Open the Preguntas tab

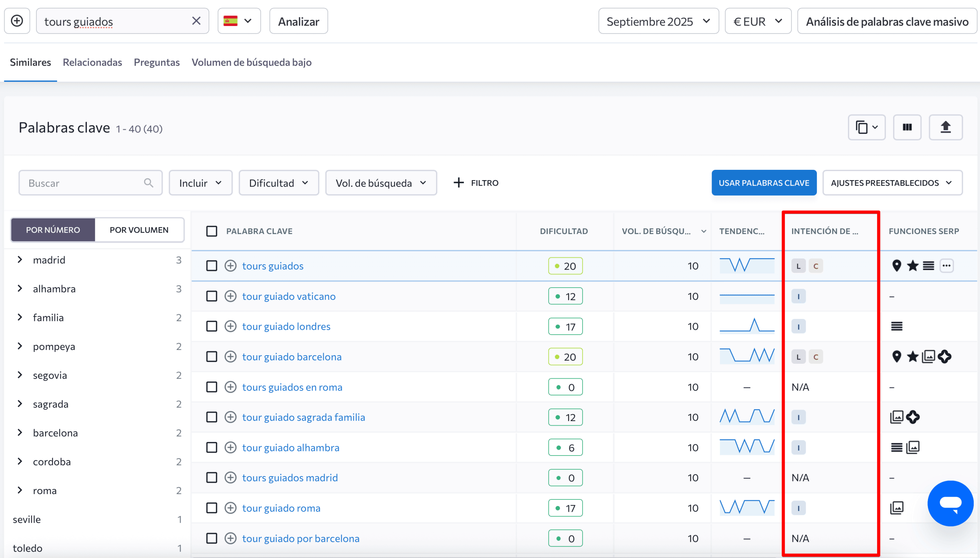(157, 62)
